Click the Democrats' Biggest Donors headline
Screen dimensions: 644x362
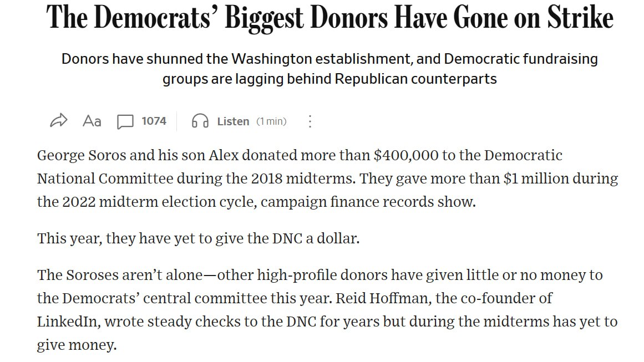330,18
